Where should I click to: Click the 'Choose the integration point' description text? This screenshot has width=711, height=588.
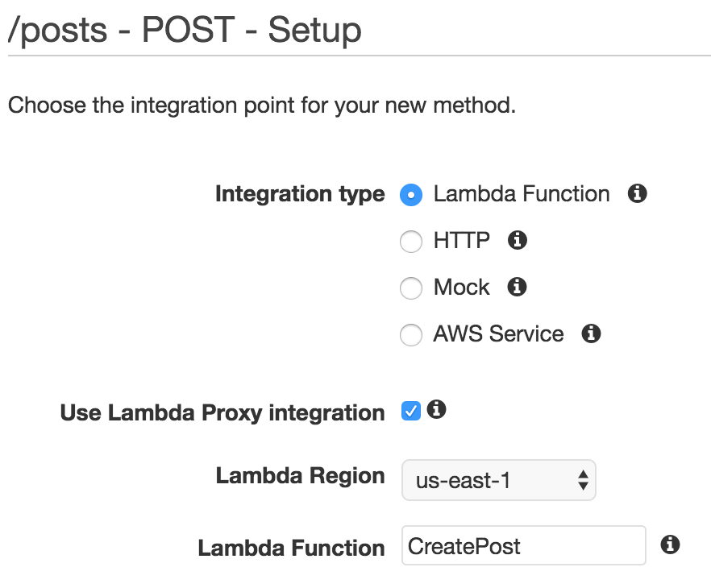[261, 106]
